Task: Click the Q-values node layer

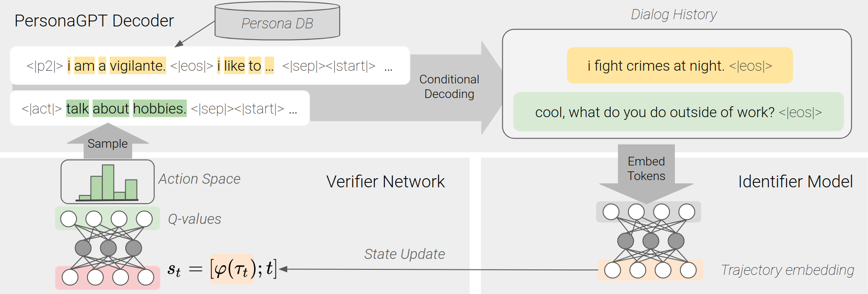Action: point(107,219)
